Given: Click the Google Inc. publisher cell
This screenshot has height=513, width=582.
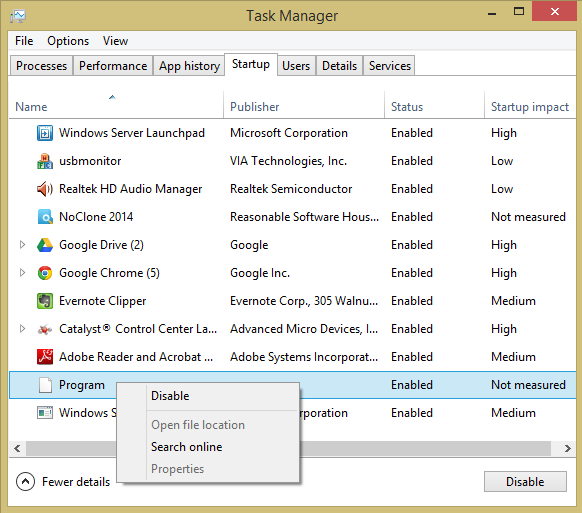Looking at the screenshot, I should [260, 273].
